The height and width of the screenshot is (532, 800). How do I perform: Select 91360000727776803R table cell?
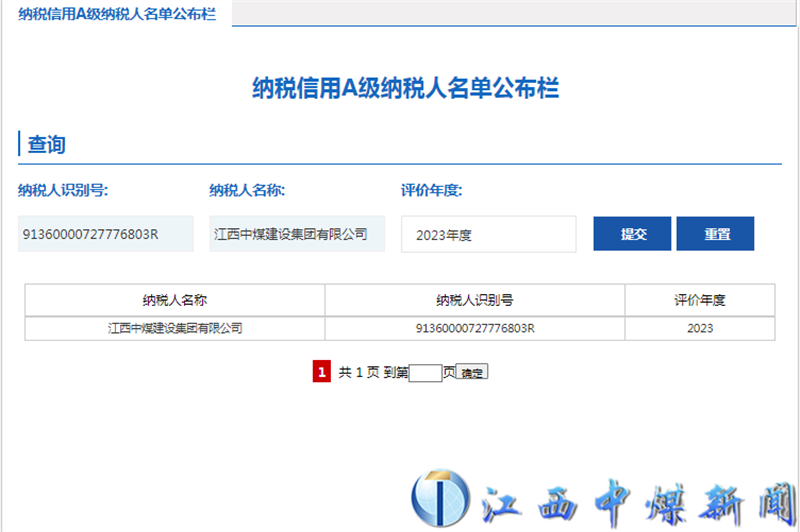[x=474, y=328]
